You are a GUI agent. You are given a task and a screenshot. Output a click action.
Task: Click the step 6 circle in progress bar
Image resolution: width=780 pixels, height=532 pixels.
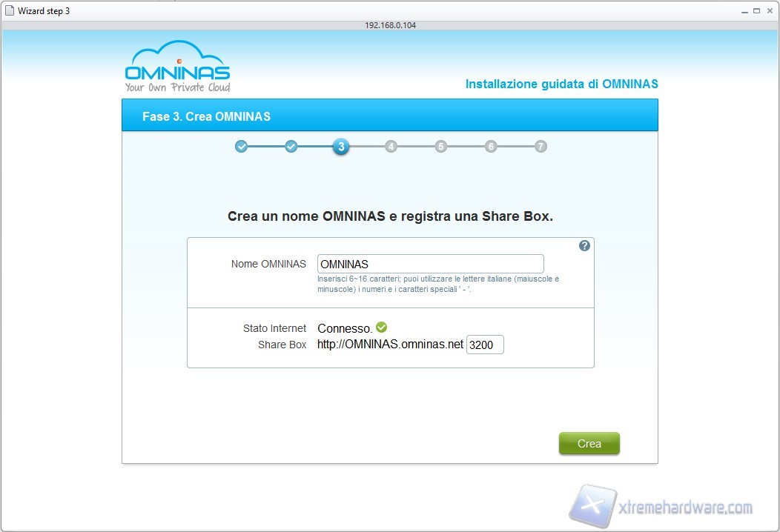pos(491,147)
